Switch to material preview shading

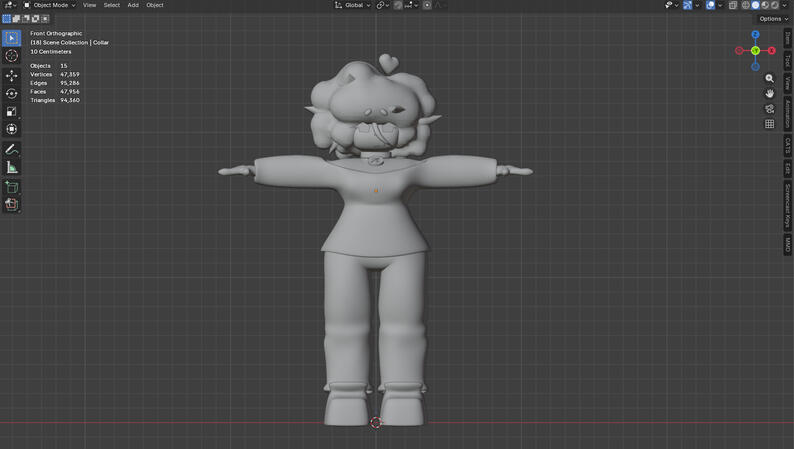click(765, 5)
